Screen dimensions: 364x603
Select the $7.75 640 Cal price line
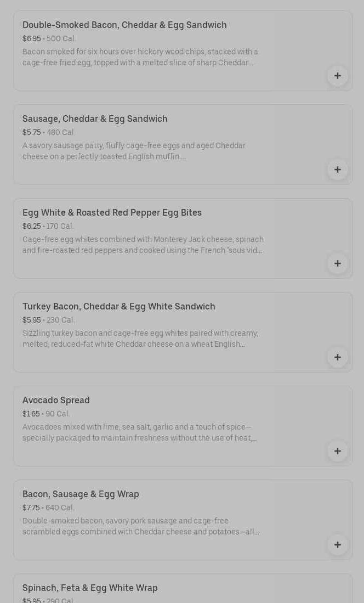48,508
